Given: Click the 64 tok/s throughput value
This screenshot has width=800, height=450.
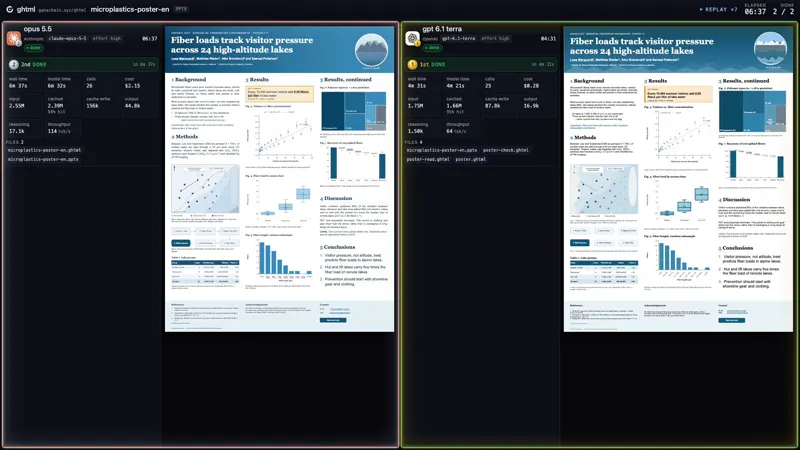Looking at the screenshot, I should pos(456,131).
